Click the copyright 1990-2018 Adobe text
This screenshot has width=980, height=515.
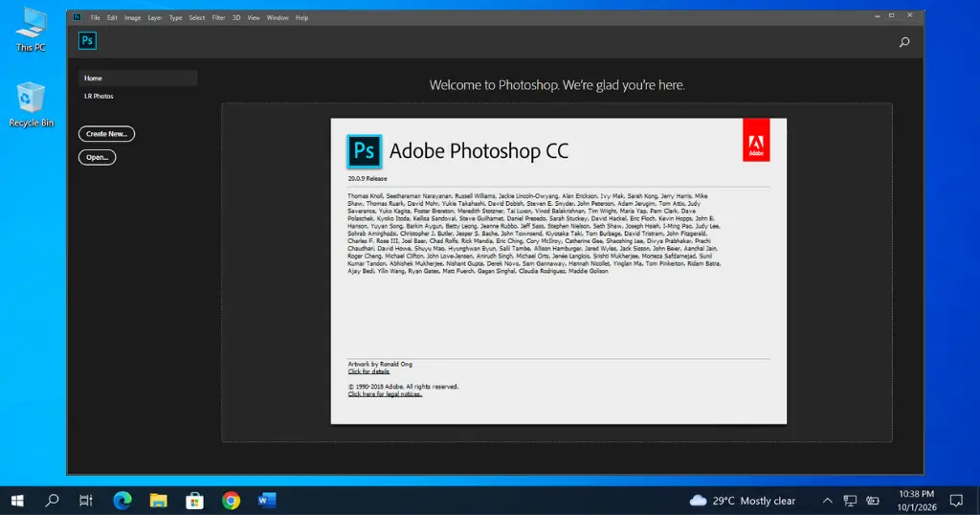(x=403, y=387)
